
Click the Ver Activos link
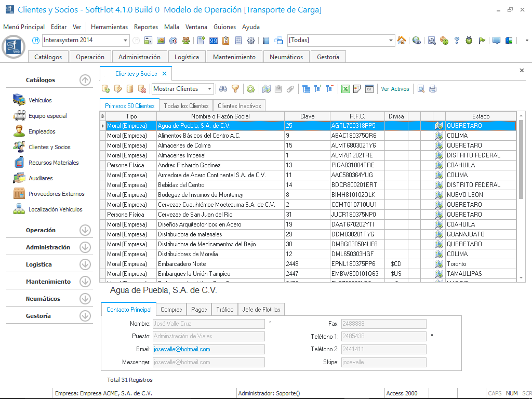[395, 89]
